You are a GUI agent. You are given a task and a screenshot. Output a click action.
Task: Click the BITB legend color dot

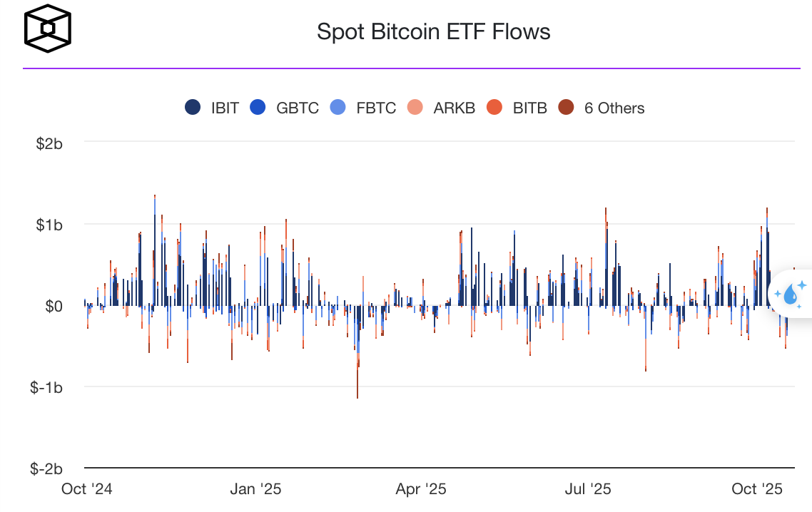point(494,108)
